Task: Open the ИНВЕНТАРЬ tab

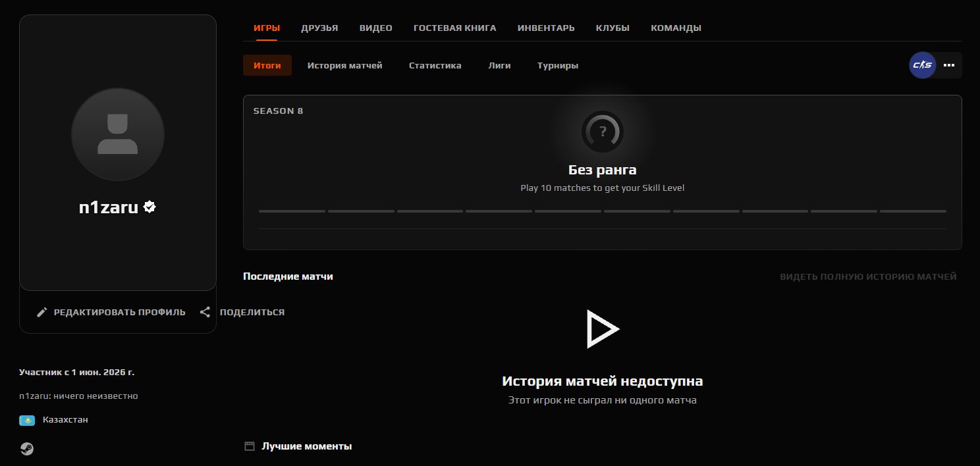Action: pyautogui.click(x=546, y=28)
